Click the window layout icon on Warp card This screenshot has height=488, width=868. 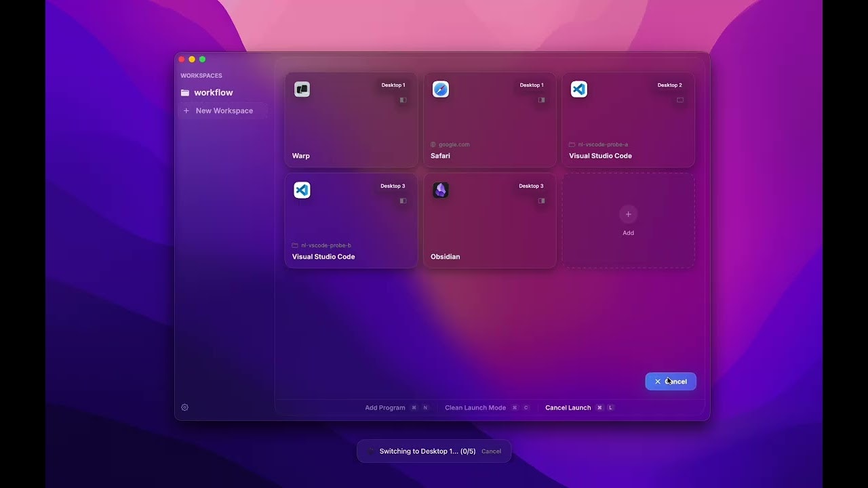click(403, 100)
